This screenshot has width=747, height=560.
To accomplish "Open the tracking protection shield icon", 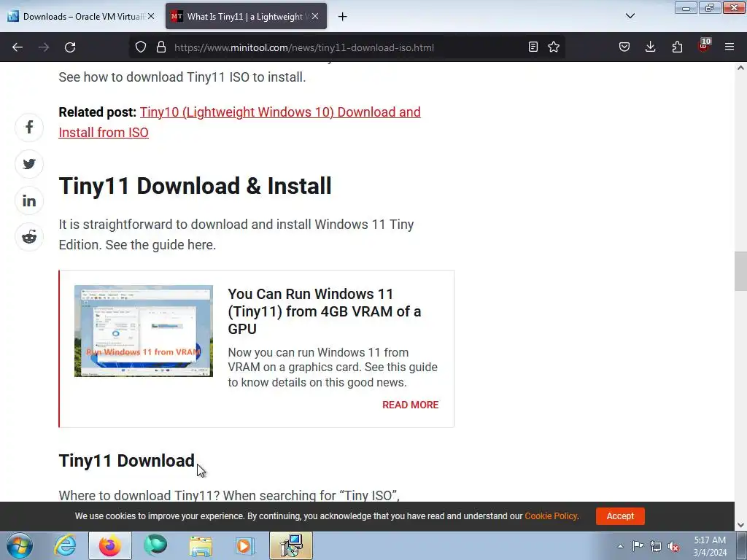I will coord(141,47).
